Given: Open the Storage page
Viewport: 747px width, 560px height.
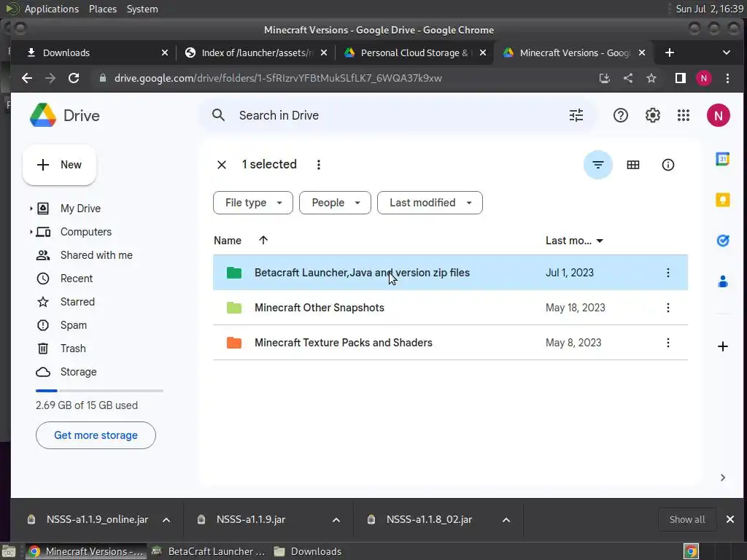Looking at the screenshot, I should pyautogui.click(x=78, y=372).
